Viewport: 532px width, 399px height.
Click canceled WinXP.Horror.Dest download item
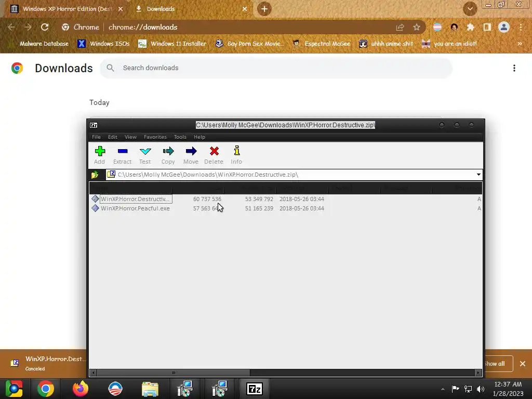point(47,363)
